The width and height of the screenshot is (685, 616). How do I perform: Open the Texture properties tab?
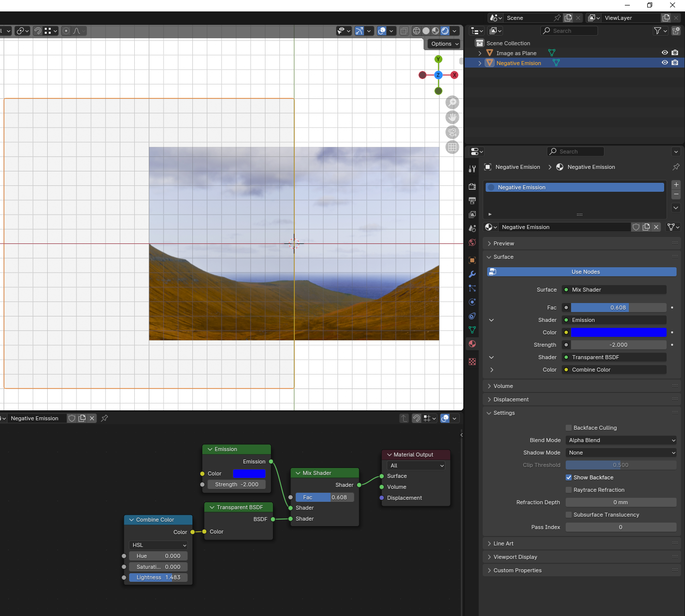pos(472,362)
